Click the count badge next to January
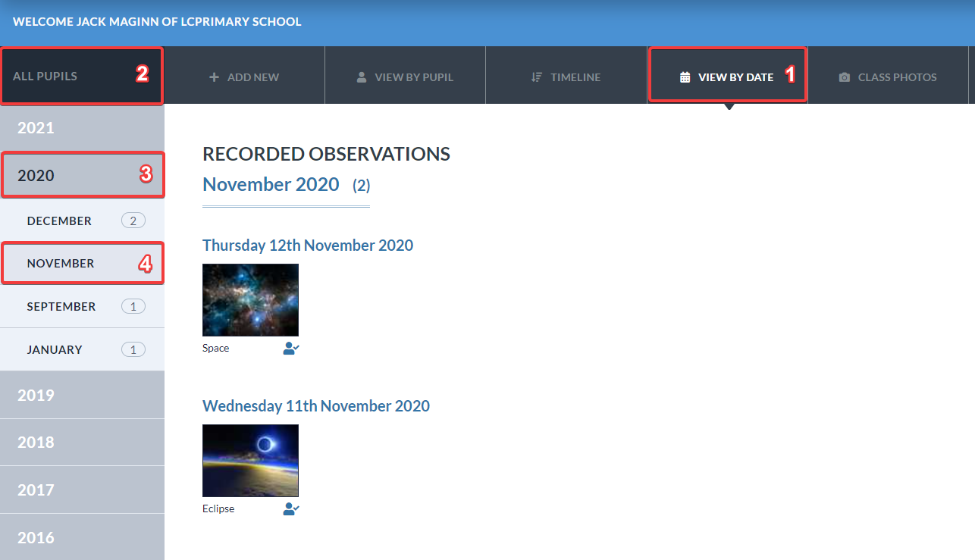The width and height of the screenshot is (975, 560). (x=133, y=349)
